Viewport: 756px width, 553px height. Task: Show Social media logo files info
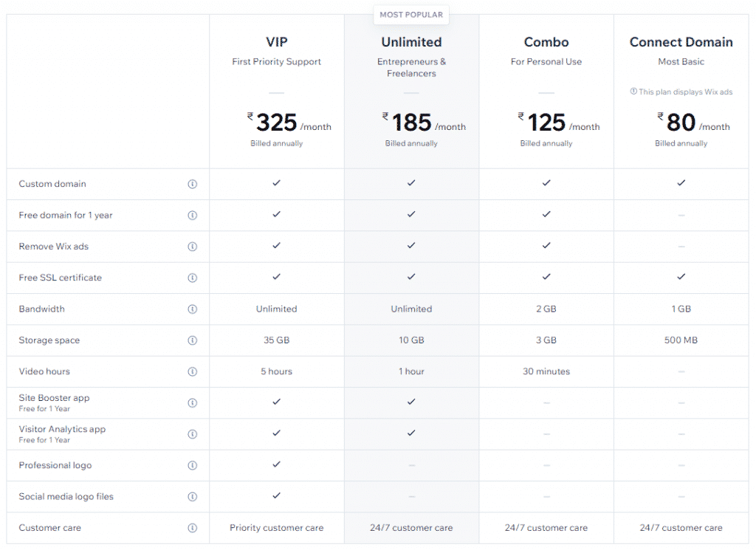(193, 497)
